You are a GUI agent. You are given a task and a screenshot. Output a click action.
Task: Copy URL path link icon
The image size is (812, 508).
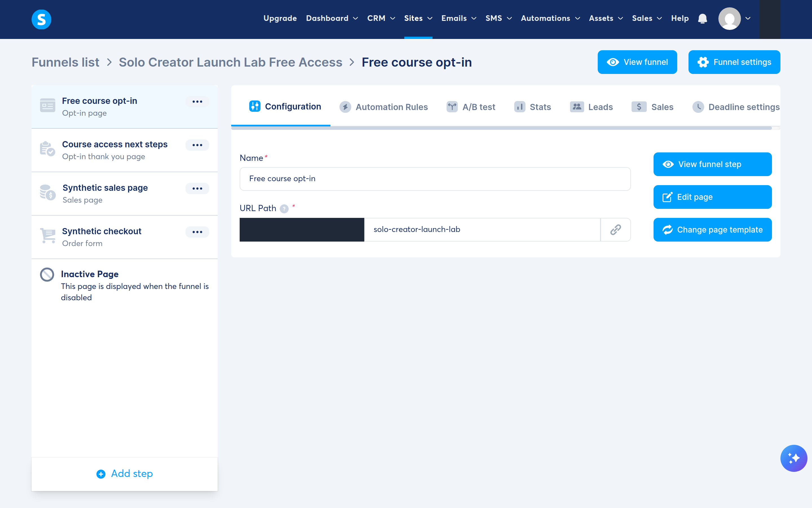coord(615,229)
